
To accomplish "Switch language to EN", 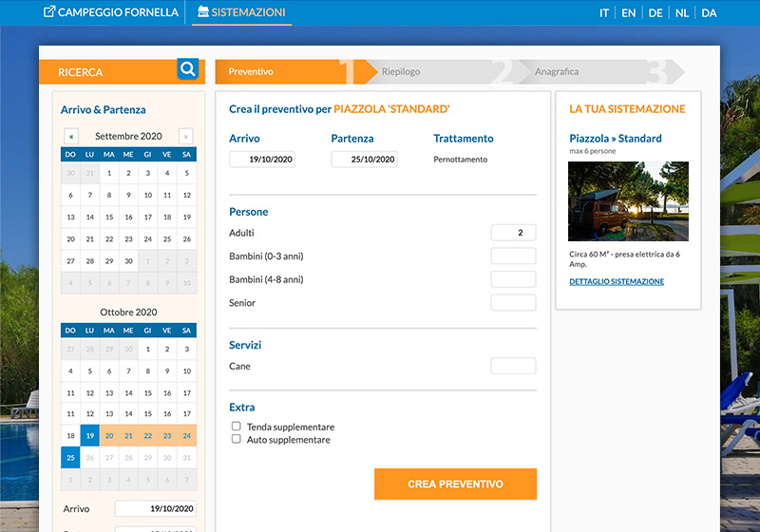I will pyautogui.click(x=629, y=13).
